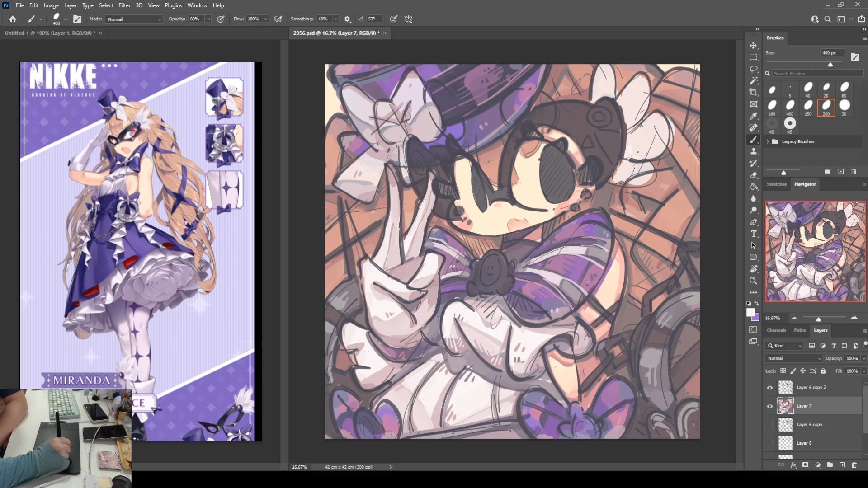This screenshot has height=488, width=868.
Task: Expand Legacy Brushes folder
Action: click(x=768, y=141)
